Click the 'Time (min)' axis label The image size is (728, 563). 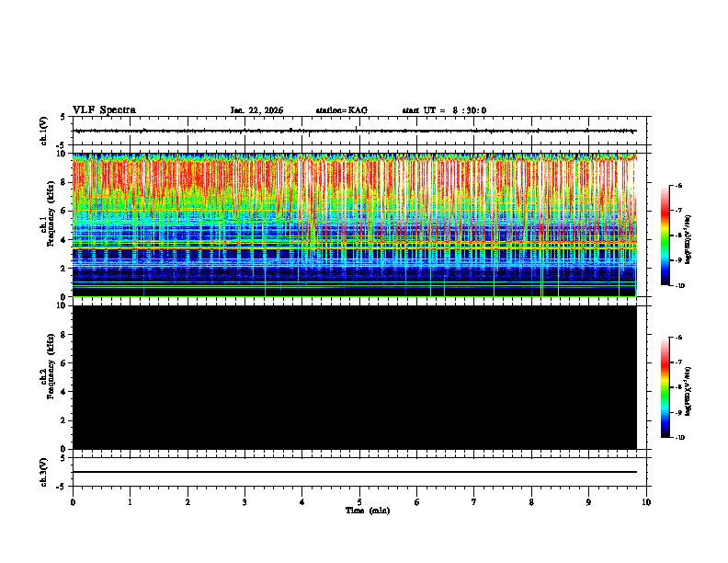[x=368, y=511]
